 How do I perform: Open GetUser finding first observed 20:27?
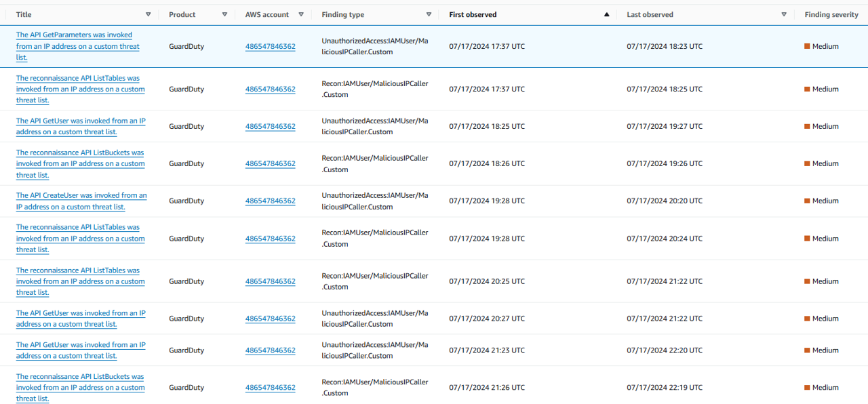pos(81,319)
